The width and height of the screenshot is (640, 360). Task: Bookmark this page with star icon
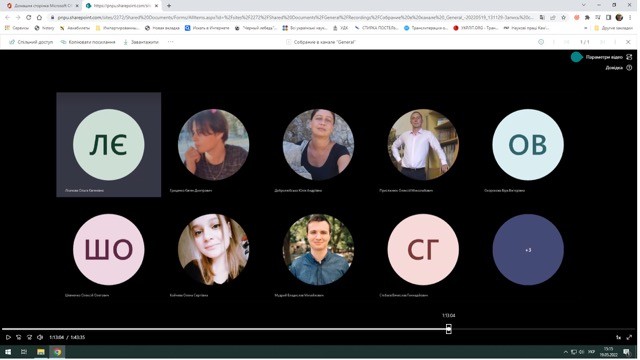click(x=564, y=18)
